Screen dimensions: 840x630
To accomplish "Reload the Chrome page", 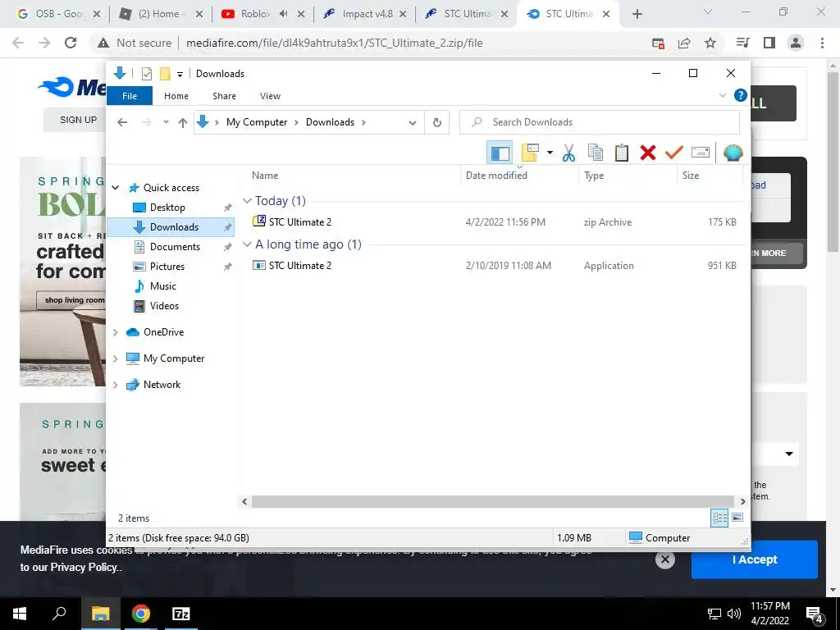I will point(71,43).
